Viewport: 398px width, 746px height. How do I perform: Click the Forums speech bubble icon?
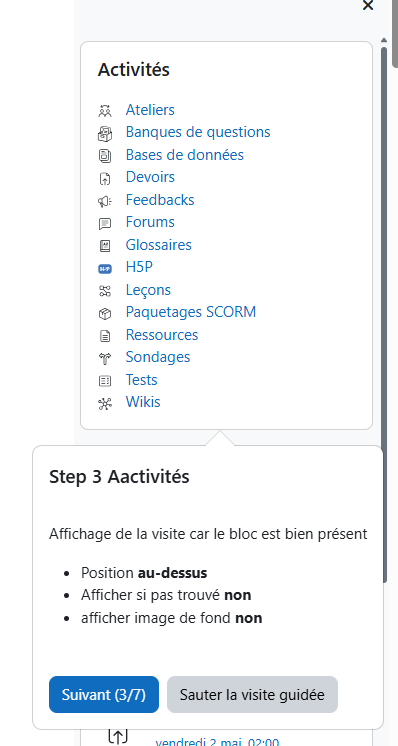[105, 224]
